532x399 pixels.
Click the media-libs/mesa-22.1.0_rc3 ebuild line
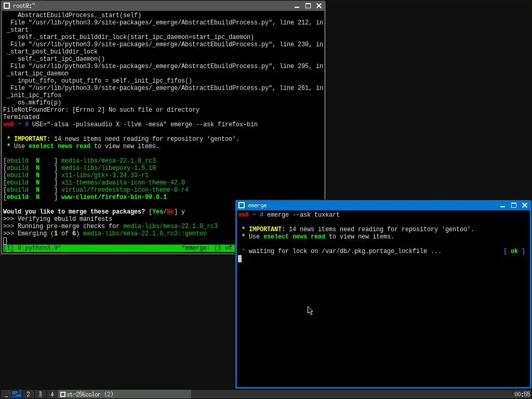click(x=79, y=161)
